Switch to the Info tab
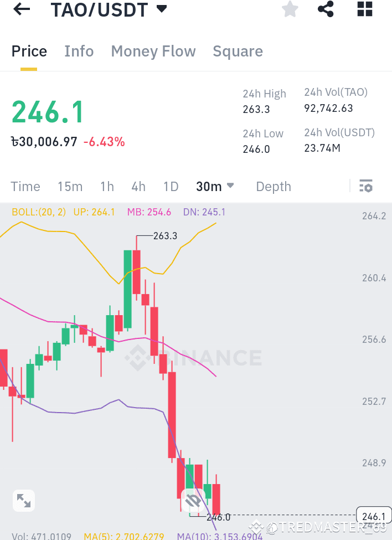This screenshot has height=540, width=392. coord(79,51)
